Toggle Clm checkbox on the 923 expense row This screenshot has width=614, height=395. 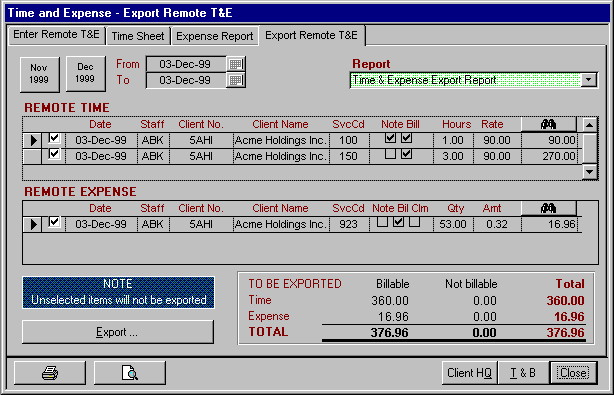[414, 222]
